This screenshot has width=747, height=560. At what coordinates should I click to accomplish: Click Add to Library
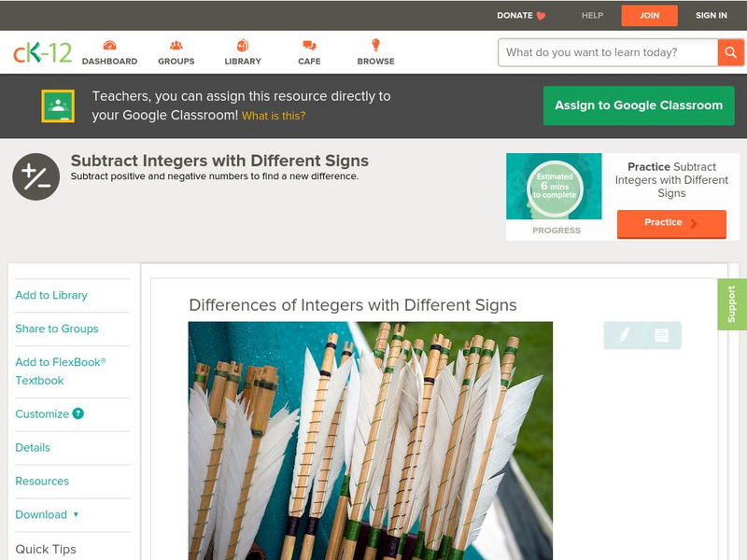coord(51,295)
